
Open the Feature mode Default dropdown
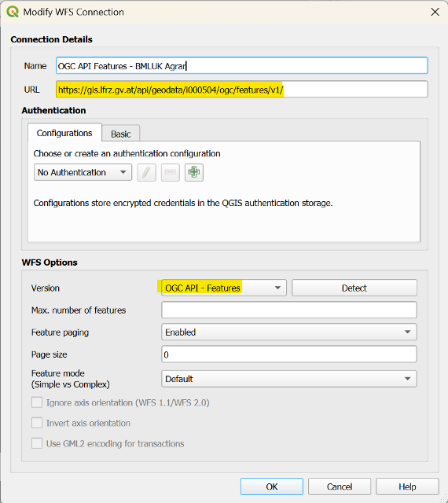click(x=288, y=379)
